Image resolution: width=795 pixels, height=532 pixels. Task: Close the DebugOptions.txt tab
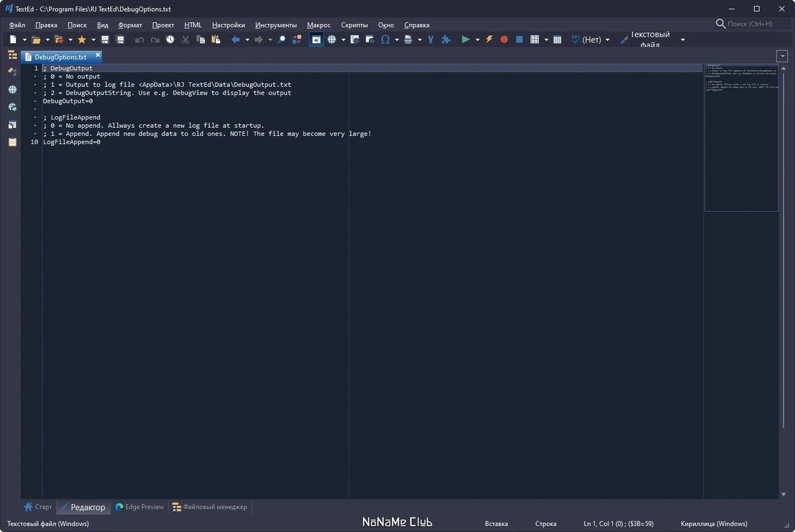(x=98, y=56)
